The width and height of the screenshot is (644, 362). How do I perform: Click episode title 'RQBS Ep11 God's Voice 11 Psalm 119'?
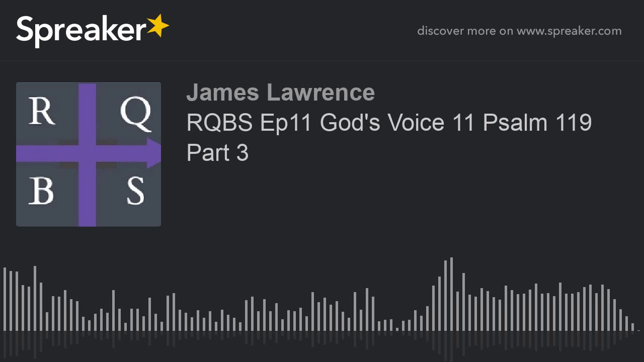(x=389, y=123)
